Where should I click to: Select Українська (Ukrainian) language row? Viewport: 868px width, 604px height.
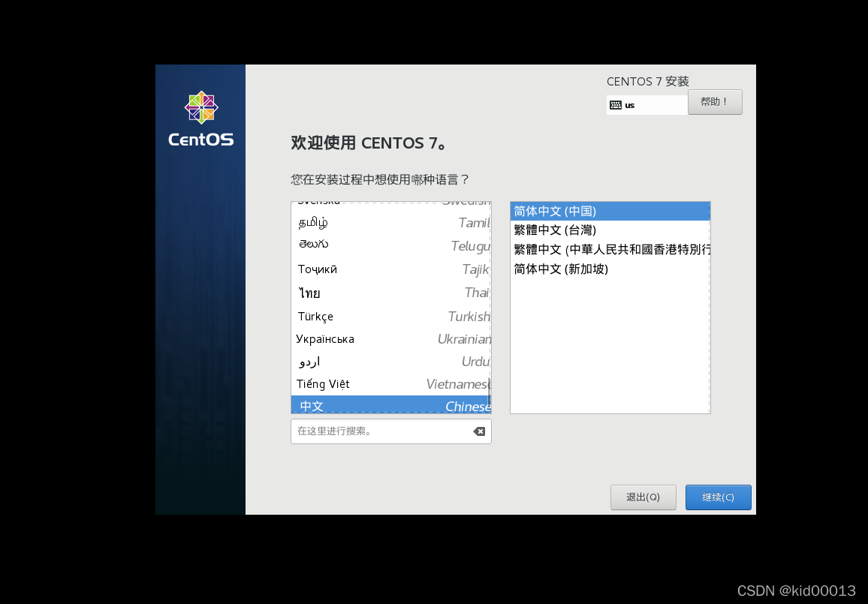point(390,339)
